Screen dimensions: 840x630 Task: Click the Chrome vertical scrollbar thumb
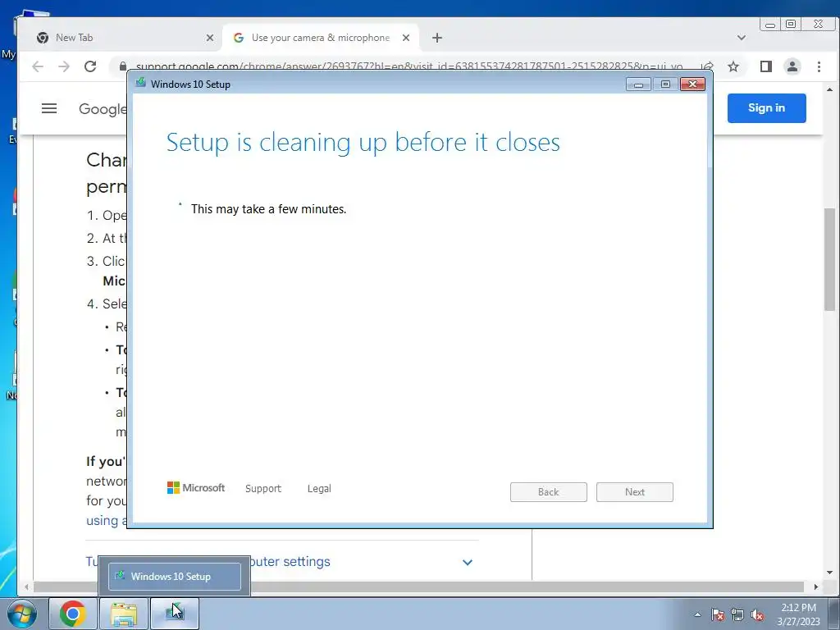click(x=830, y=259)
